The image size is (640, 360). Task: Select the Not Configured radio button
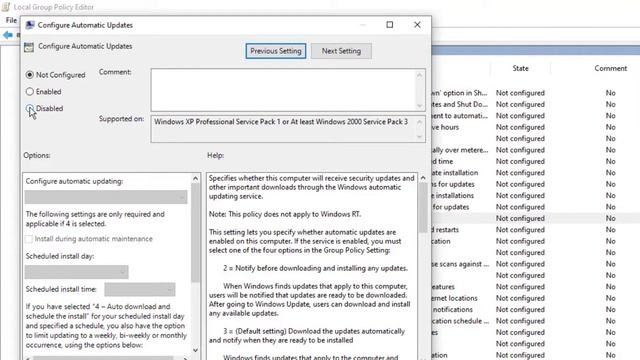(x=29, y=75)
